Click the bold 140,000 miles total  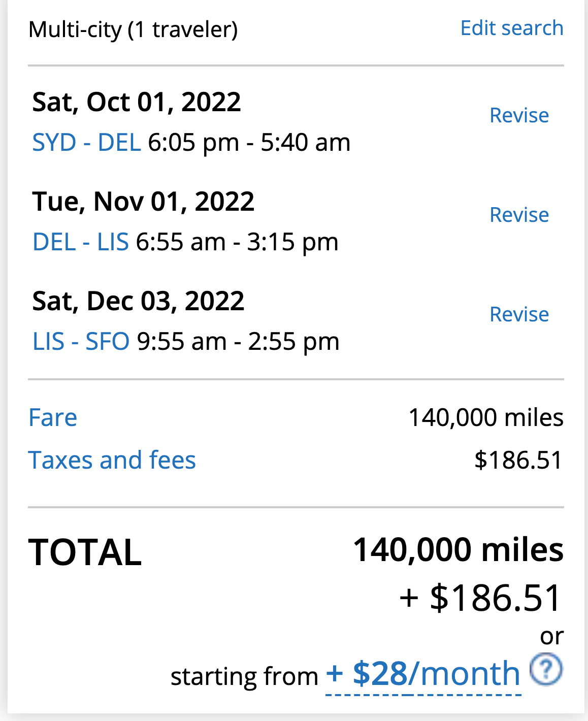tap(458, 550)
